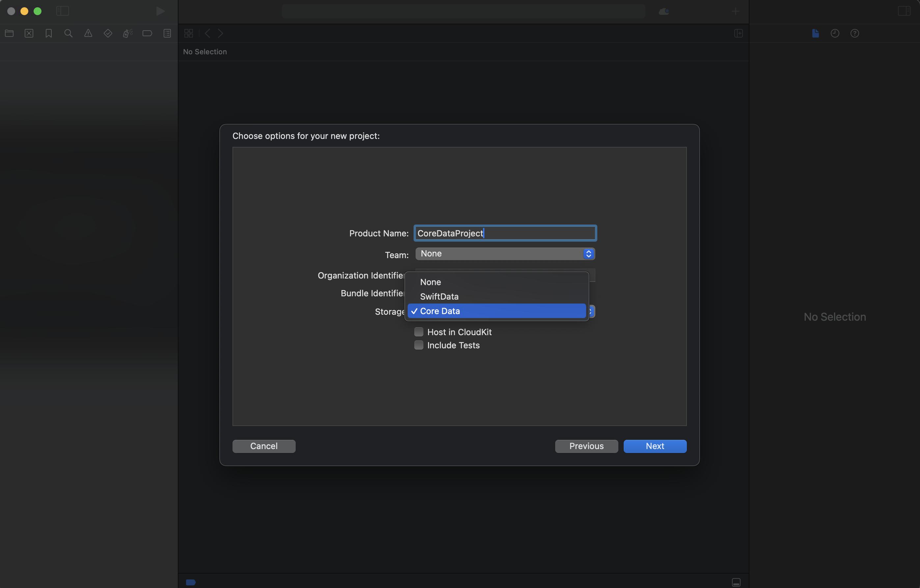
Task: Open the Project navigator folder icon
Action: coord(9,33)
